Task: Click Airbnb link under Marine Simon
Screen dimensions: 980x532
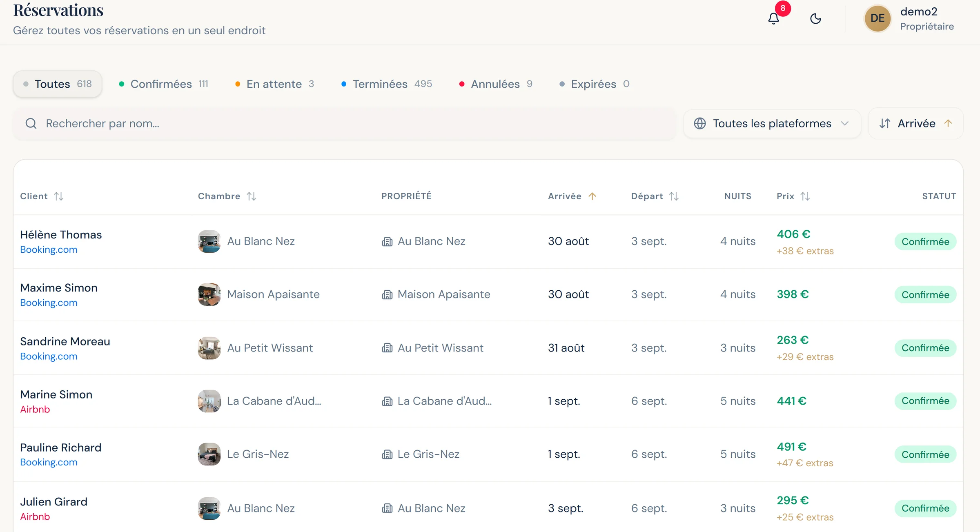Action: point(35,410)
